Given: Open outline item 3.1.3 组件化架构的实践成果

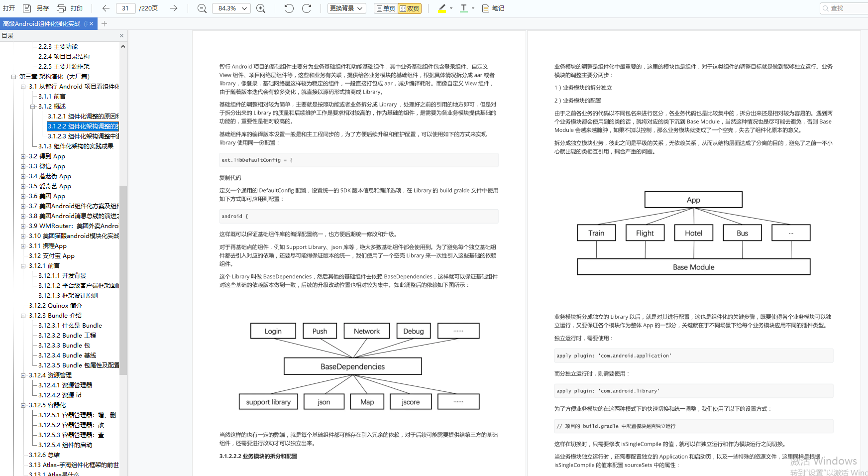Looking at the screenshot, I should click(76, 146).
